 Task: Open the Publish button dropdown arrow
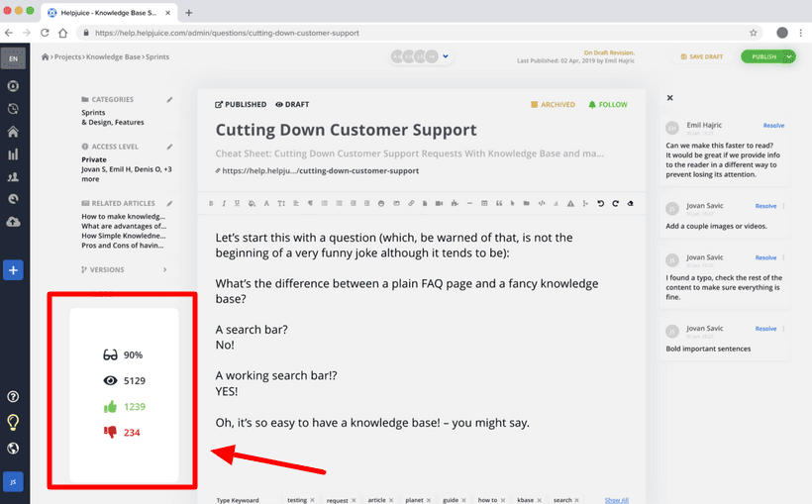tap(789, 56)
